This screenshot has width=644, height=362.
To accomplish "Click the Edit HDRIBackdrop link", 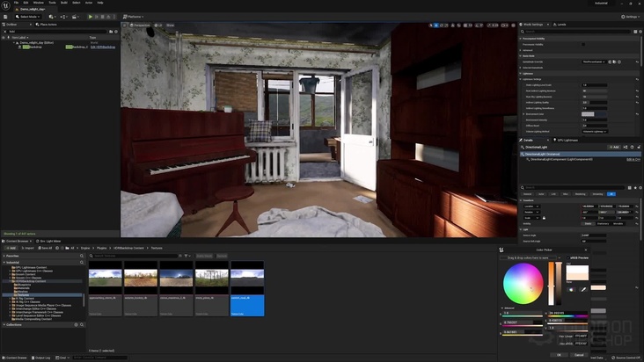I will coord(103,47).
